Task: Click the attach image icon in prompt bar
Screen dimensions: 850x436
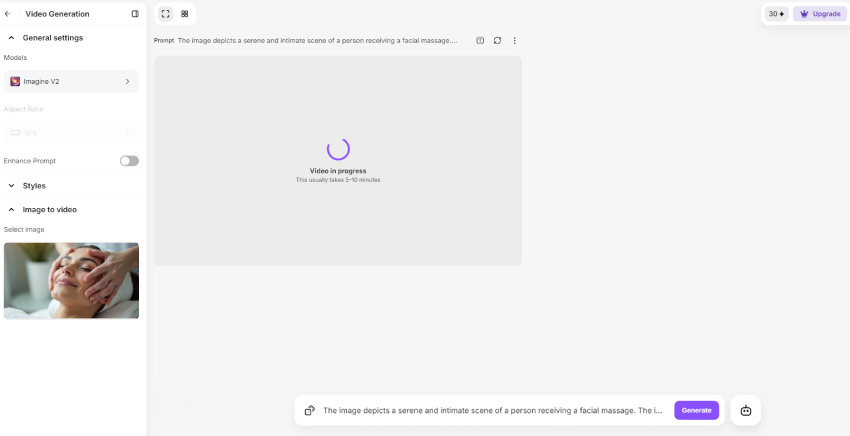Action: pos(310,411)
